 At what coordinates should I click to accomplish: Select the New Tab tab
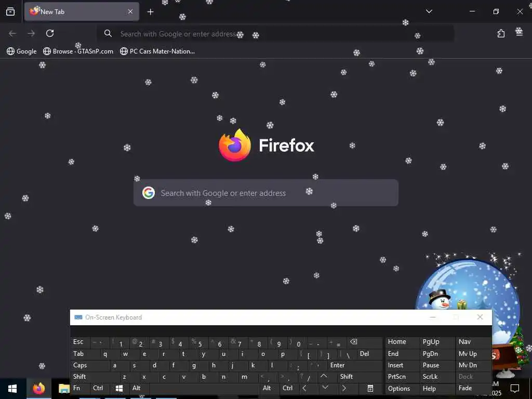pos(82,11)
